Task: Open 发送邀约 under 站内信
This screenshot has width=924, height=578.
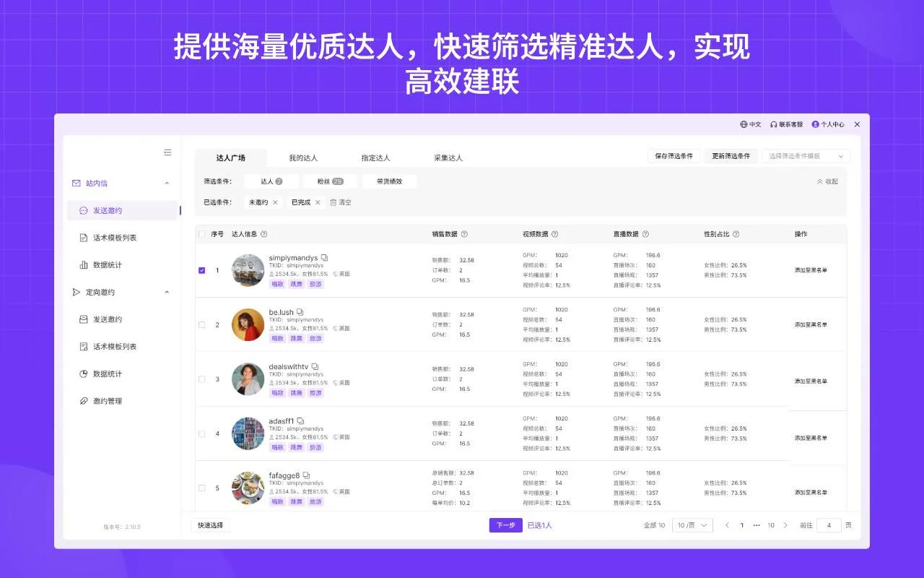Action: [x=123, y=210]
